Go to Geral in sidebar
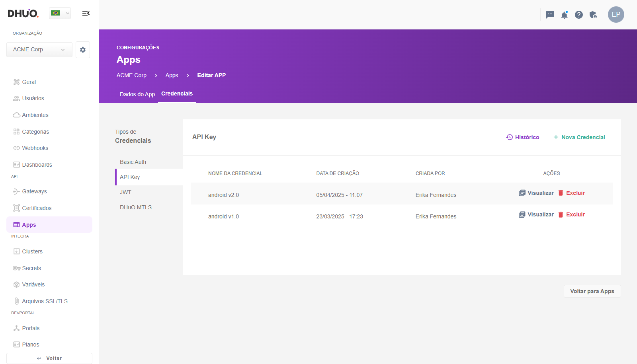This screenshot has width=637, height=364. point(49,82)
